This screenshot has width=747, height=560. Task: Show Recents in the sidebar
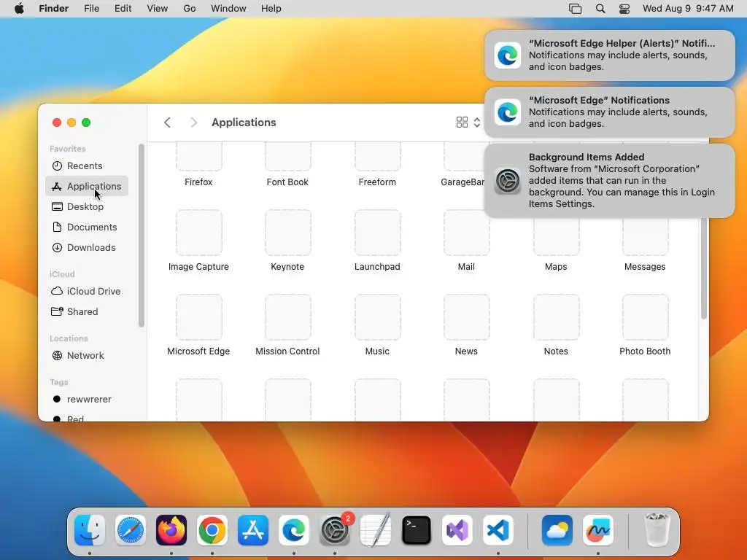pos(87,166)
